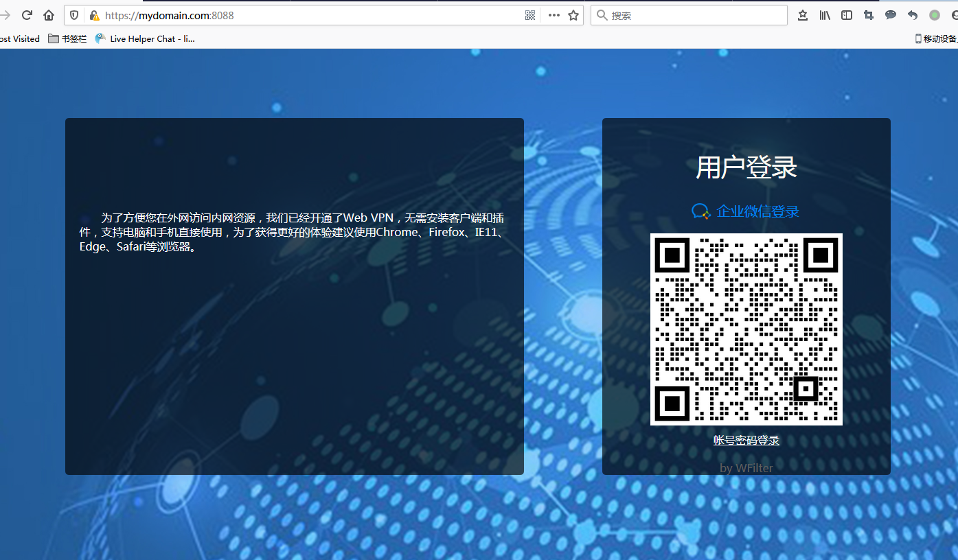
Task: Click the WeChat login QR code
Action: click(746, 329)
